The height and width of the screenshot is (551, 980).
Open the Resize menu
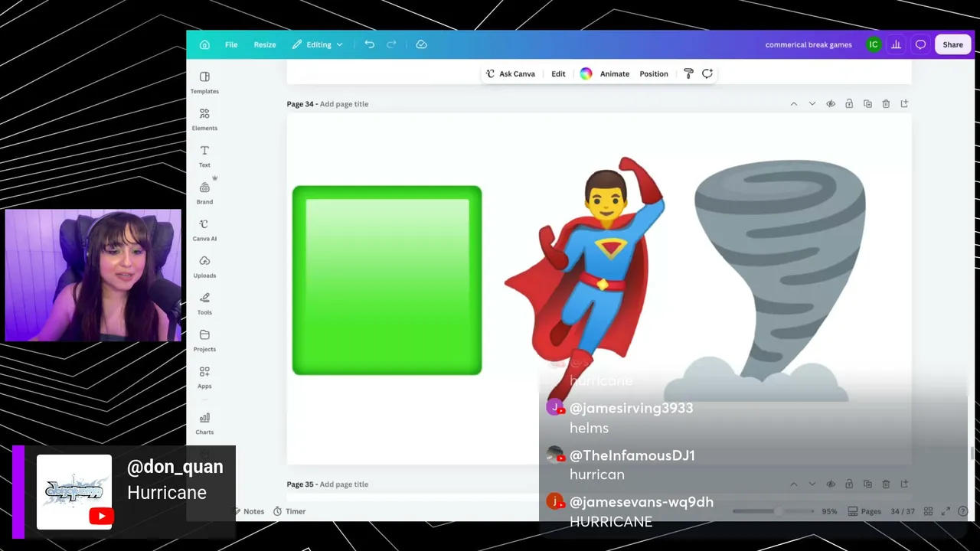tap(265, 44)
